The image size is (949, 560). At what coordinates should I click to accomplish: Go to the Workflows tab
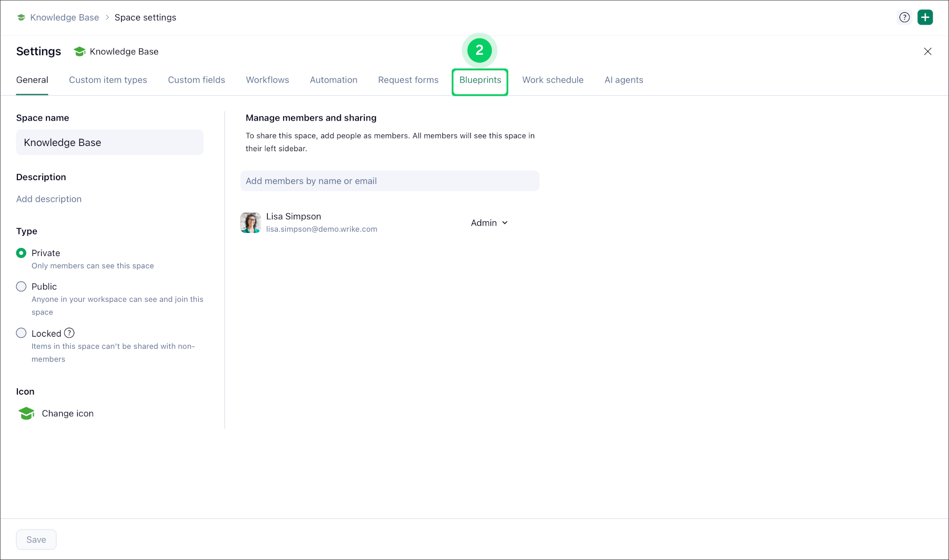[267, 80]
